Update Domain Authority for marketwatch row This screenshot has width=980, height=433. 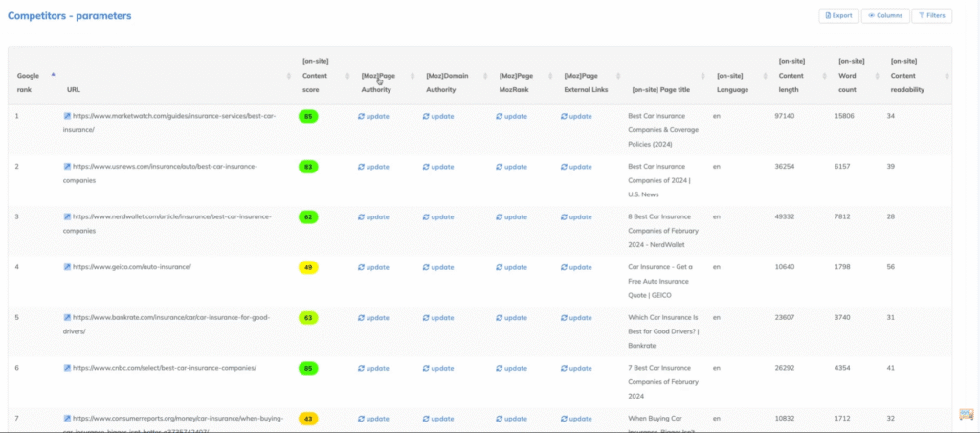(x=438, y=116)
